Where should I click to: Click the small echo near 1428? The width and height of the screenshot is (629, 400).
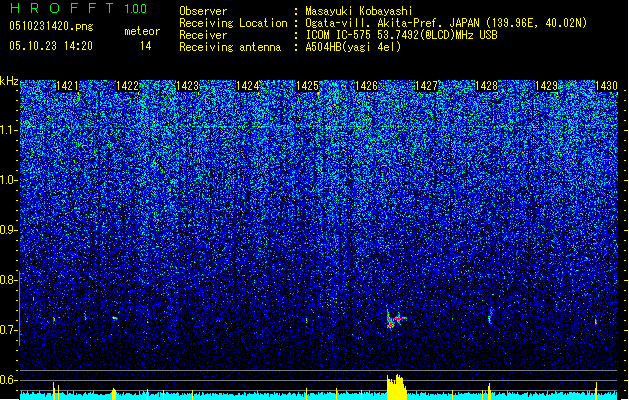click(489, 317)
